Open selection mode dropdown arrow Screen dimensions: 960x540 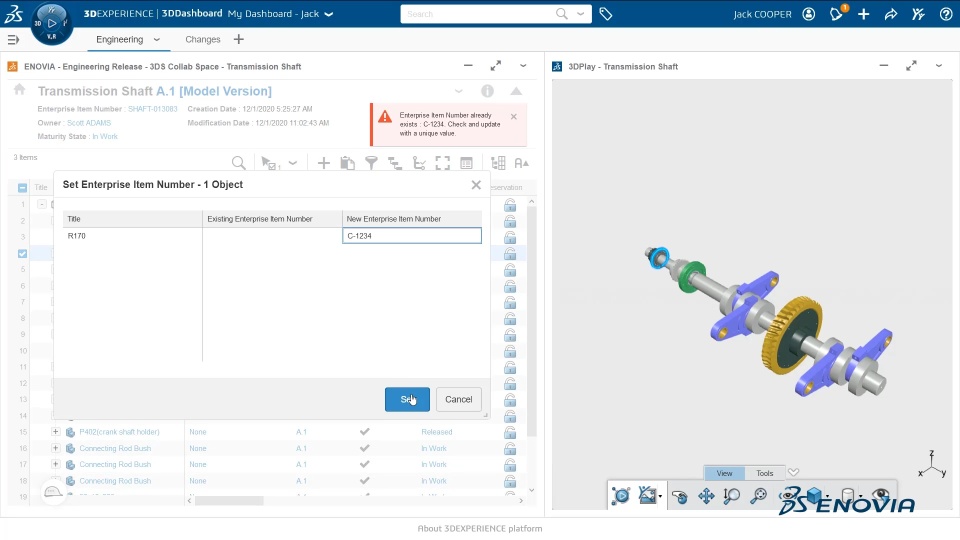tap(293, 163)
